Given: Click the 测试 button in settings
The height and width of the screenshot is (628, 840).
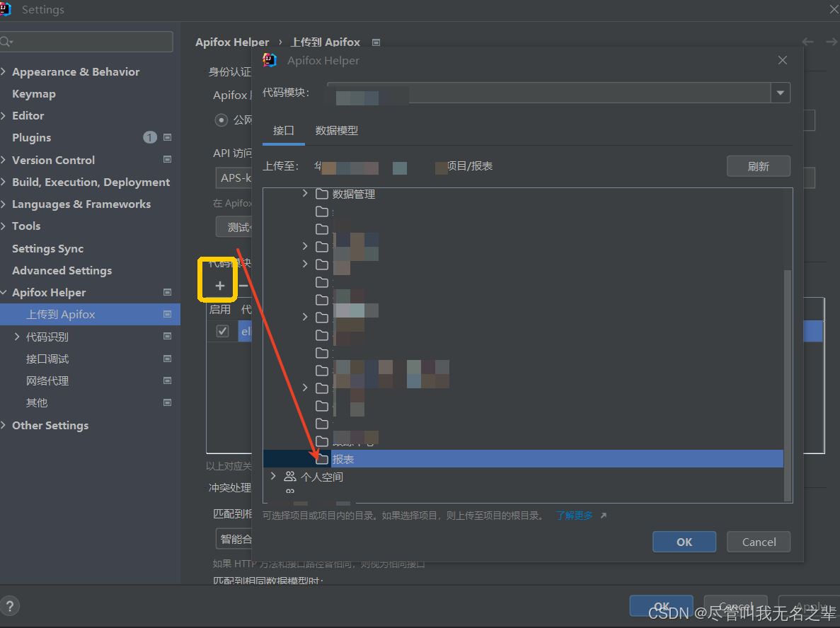Looking at the screenshot, I should coord(234,228).
